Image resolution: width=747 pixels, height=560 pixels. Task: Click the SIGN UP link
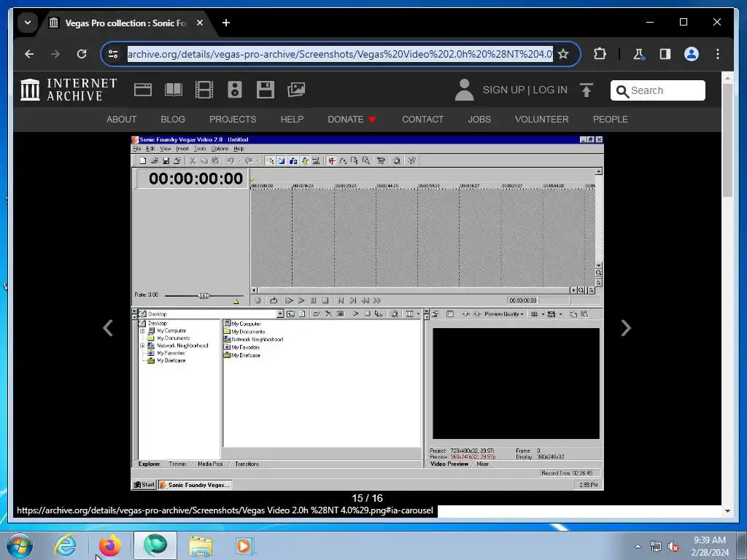pyautogui.click(x=503, y=90)
